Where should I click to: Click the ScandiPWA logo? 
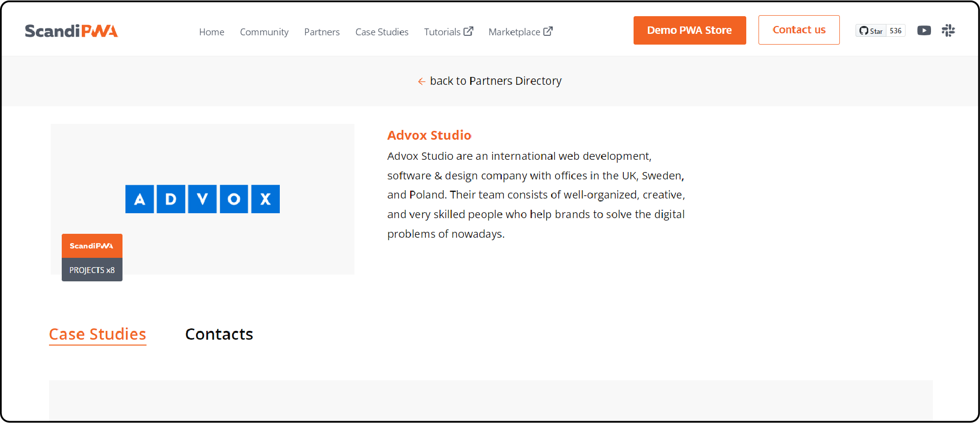click(x=71, y=31)
